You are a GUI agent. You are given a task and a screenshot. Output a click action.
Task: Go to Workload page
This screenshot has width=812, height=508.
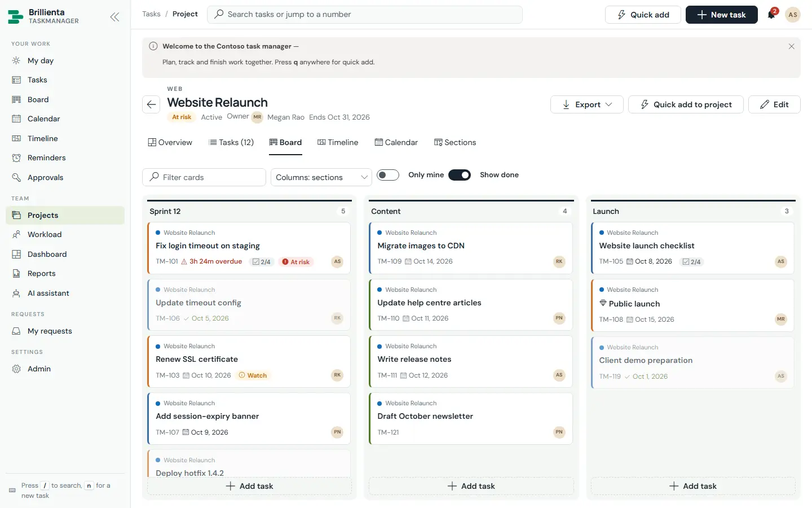click(65, 234)
